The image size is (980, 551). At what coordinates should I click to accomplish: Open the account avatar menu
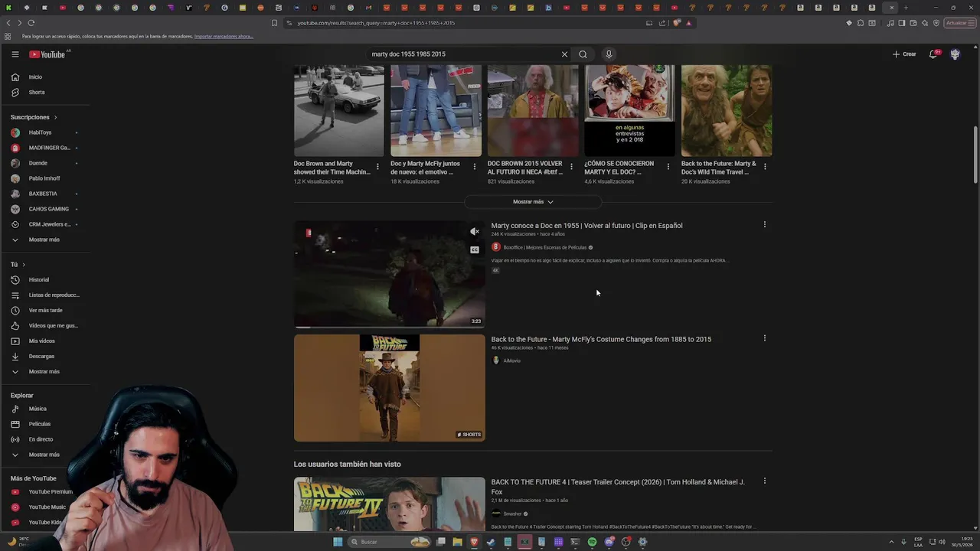click(955, 54)
